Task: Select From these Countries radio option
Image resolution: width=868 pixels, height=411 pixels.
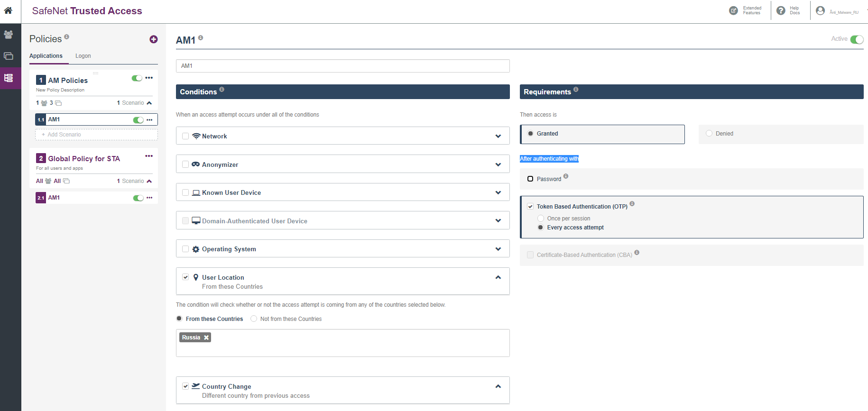Action: pyautogui.click(x=179, y=319)
